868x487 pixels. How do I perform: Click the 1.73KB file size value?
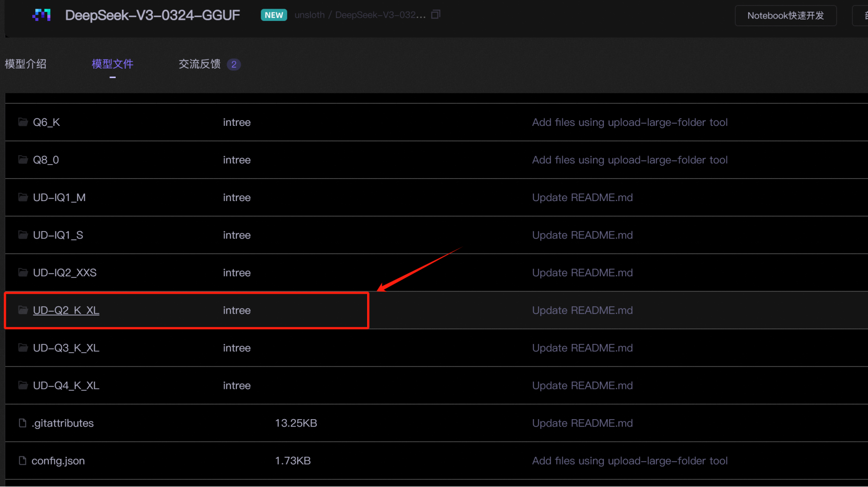[x=293, y=461]
